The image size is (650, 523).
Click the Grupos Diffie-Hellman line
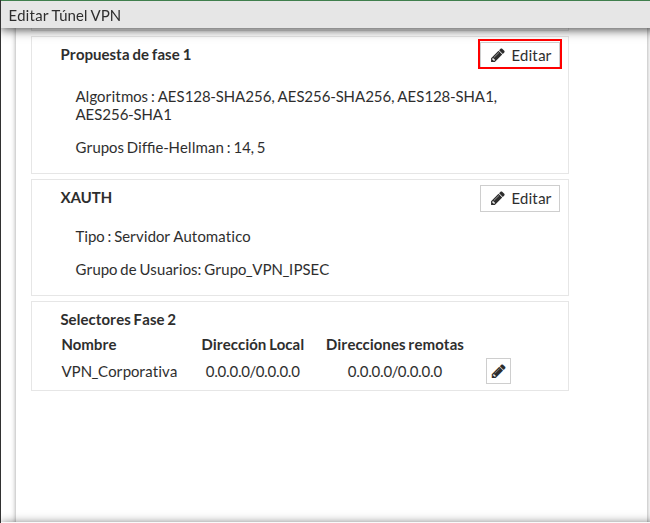coord(170,148)
